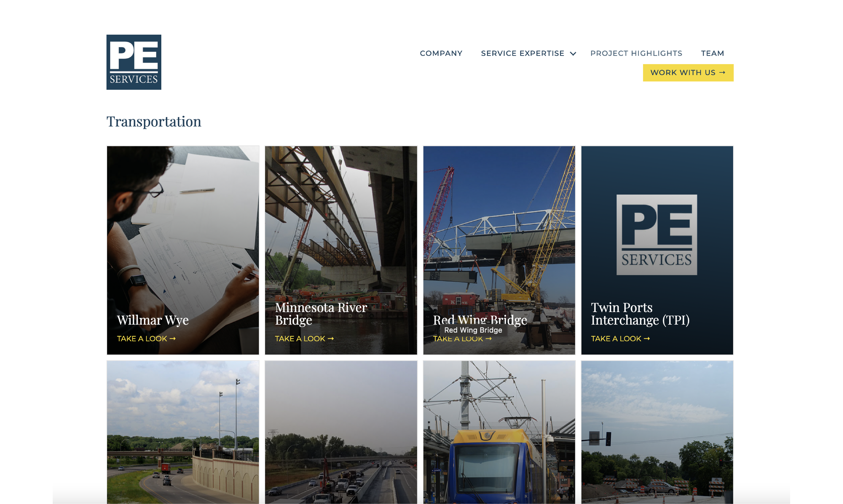The width and height of the screenshot is (843, 504).
Task: Open the Willmar Wye project title
Action: (153, 320)
